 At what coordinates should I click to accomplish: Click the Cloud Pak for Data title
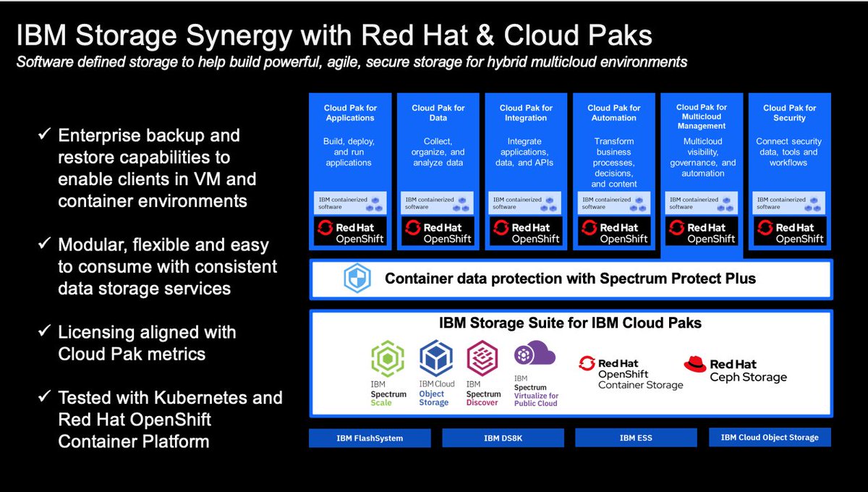point(438,113)
